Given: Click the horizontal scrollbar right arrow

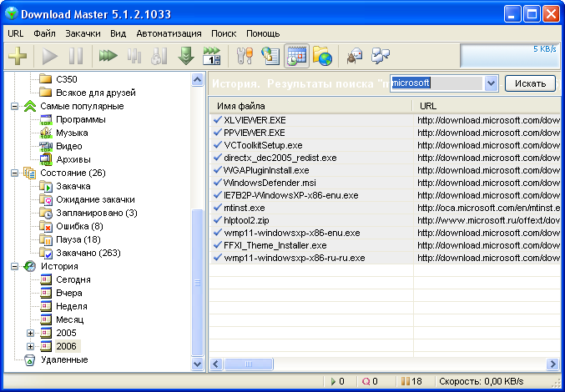Looking at the screenshot, I should click(x=552, y=364).
